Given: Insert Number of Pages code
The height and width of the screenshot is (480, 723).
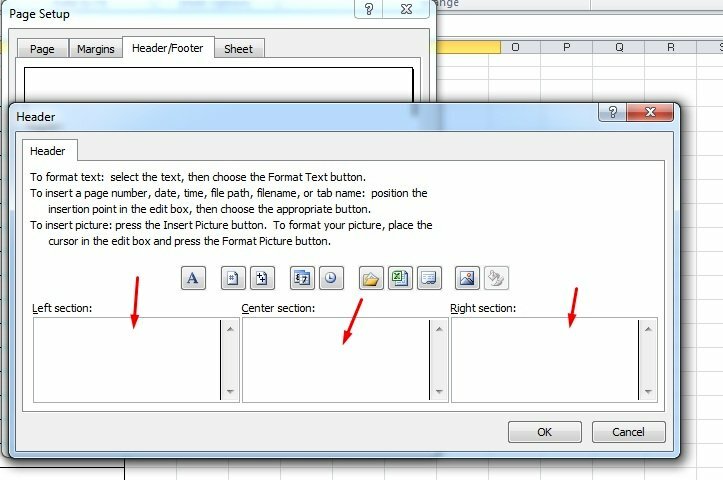Looking at the screenshot, I should (261, 279).
